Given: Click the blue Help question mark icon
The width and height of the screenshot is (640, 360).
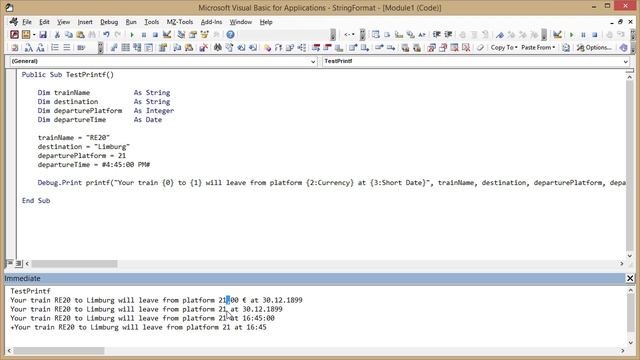Looking at the screenshot, I should [x=230, y=35].
